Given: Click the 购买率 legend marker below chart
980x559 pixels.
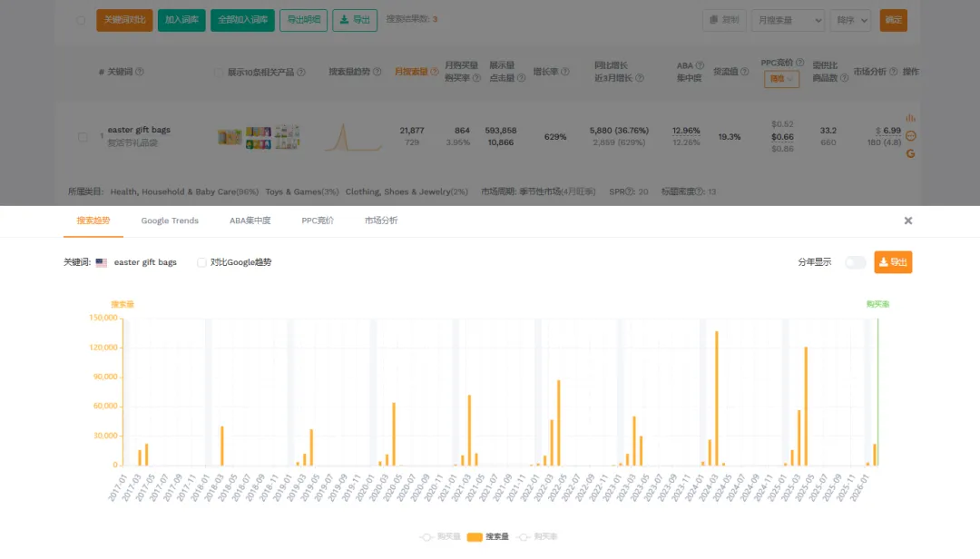Looking at the screenshot, I should [x=524, y=537].
